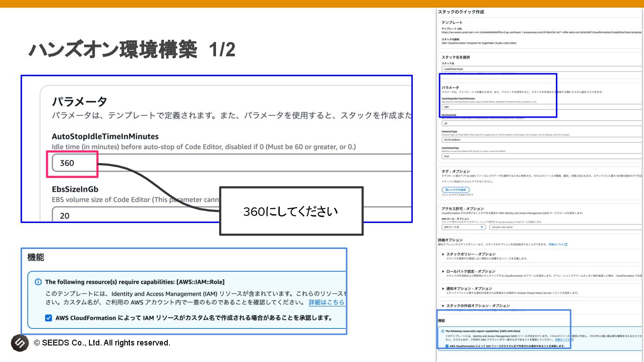644x362 pixels.
Task: Open 詳細はこちら link under 詳細オプション
Action: click(x=556, y=244)
